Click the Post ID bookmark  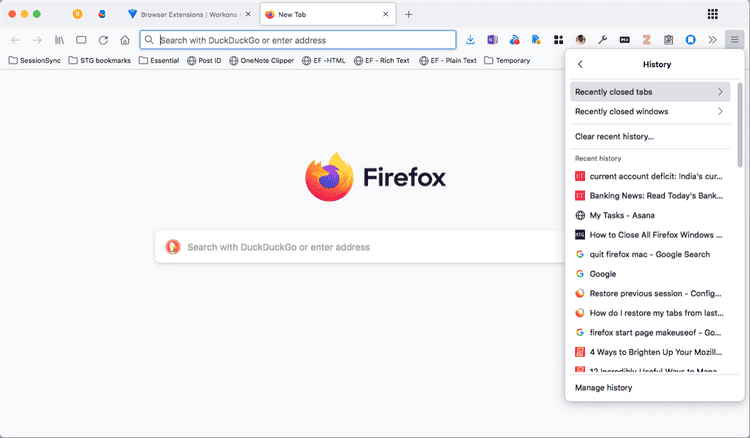[204, 61]
